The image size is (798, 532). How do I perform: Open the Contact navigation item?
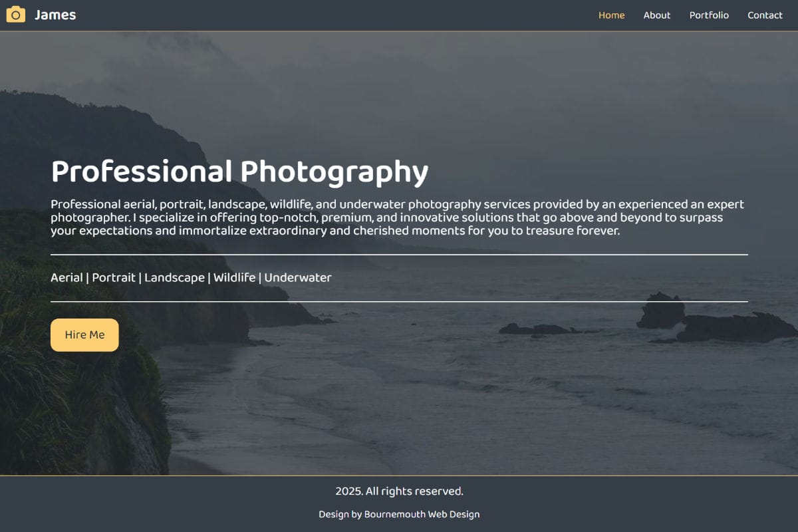coord(765,15)
